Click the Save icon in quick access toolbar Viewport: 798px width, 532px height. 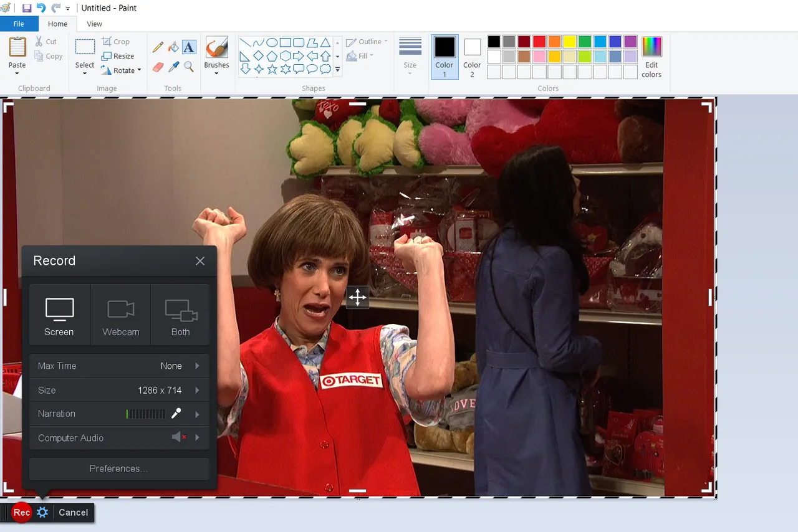27,8
